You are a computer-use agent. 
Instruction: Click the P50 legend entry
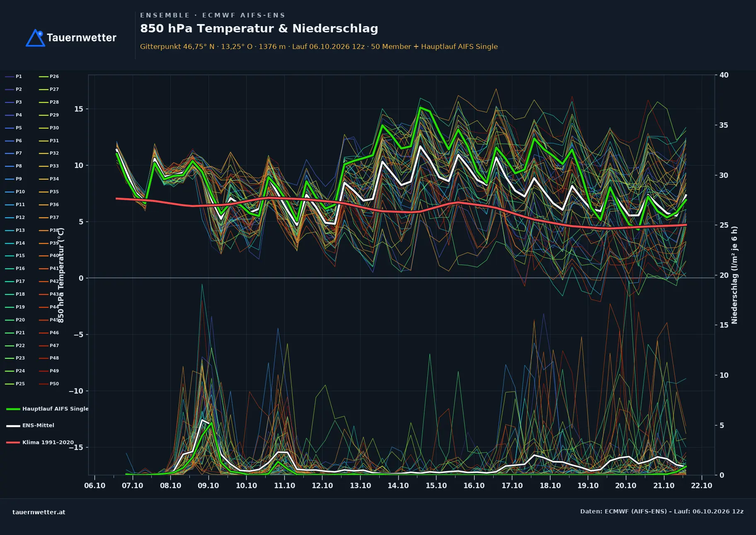pos(49,384)
